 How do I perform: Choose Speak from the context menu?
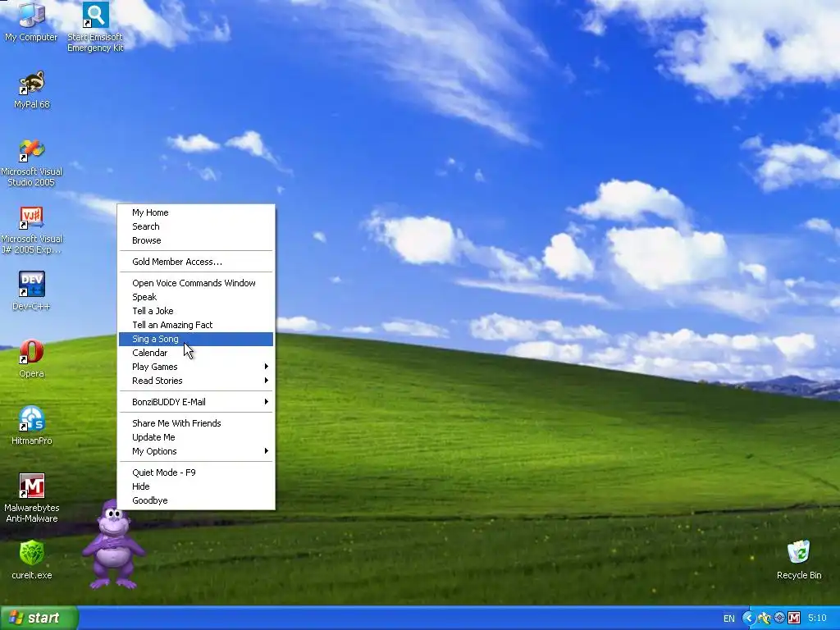(196, 297)
